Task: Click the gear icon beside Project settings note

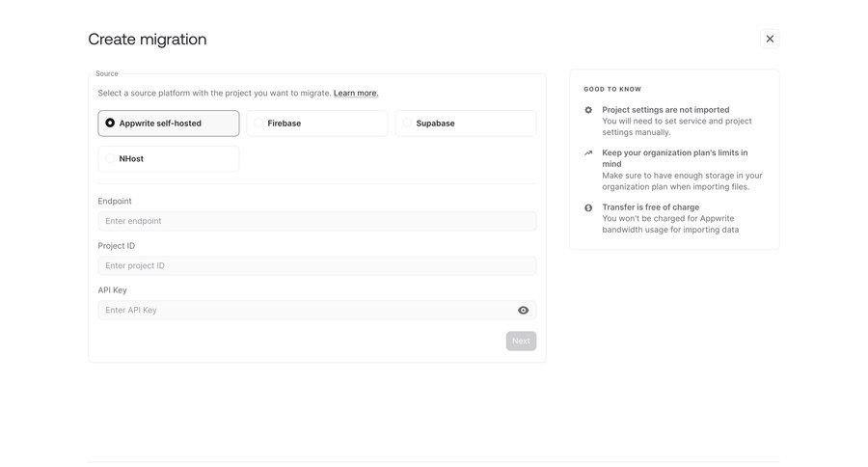Action: tap(588, 110)
